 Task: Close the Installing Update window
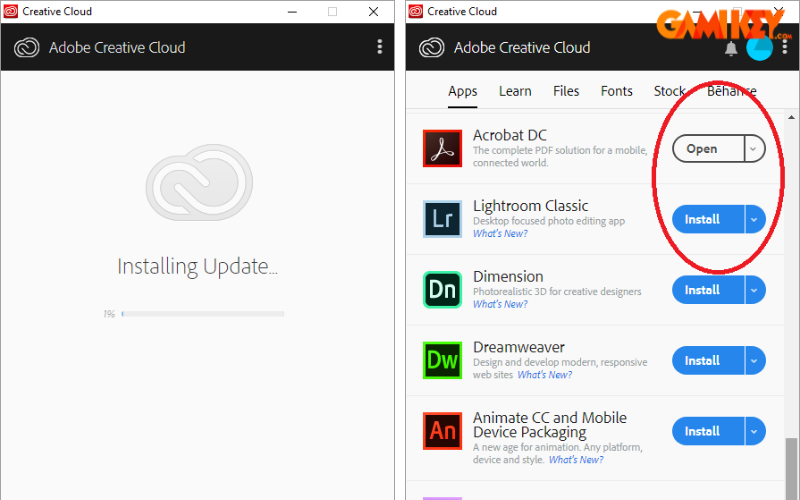(373, 11)
